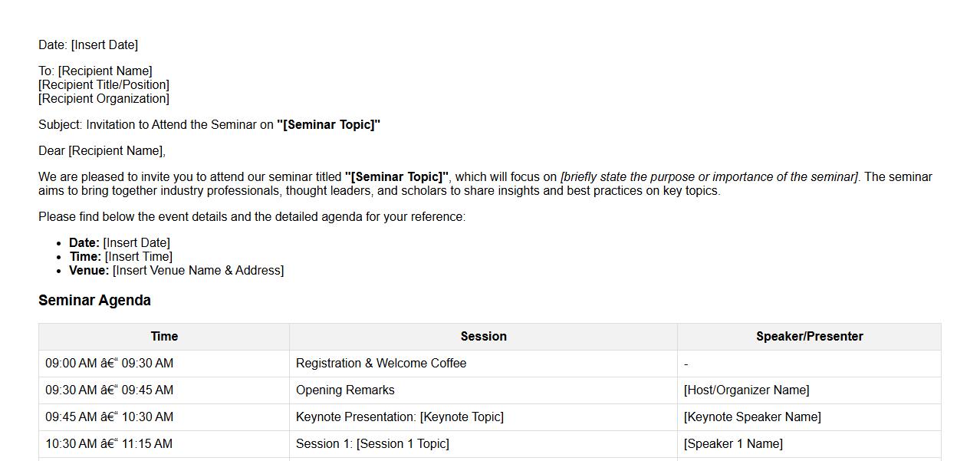
Task: Click the Insert Date bullet under event details
Action: click(x=136, y=243)
